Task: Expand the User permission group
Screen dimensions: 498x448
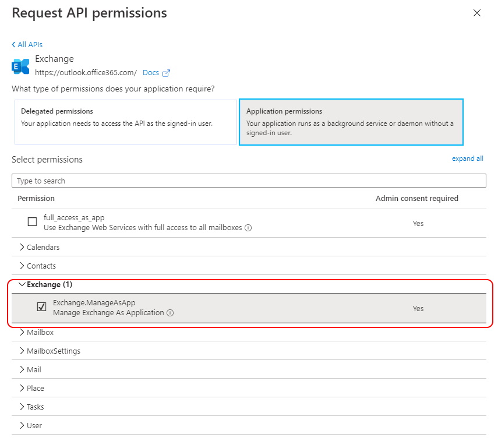Action: pos(249,425)
